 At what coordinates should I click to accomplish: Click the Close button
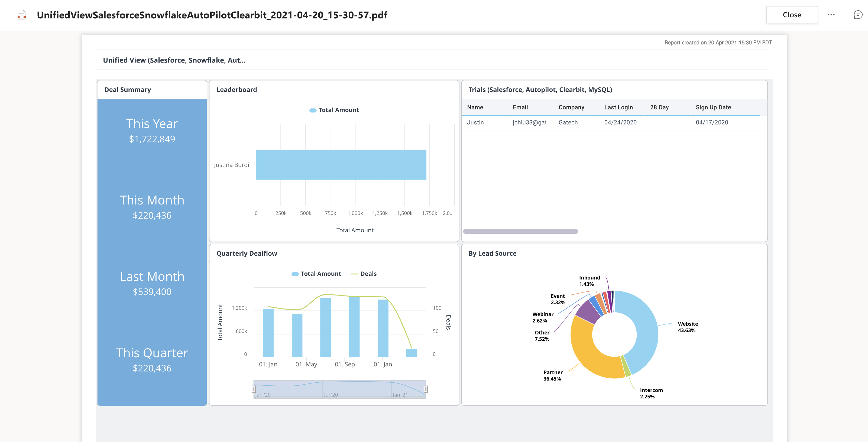(x=792, y=15)
